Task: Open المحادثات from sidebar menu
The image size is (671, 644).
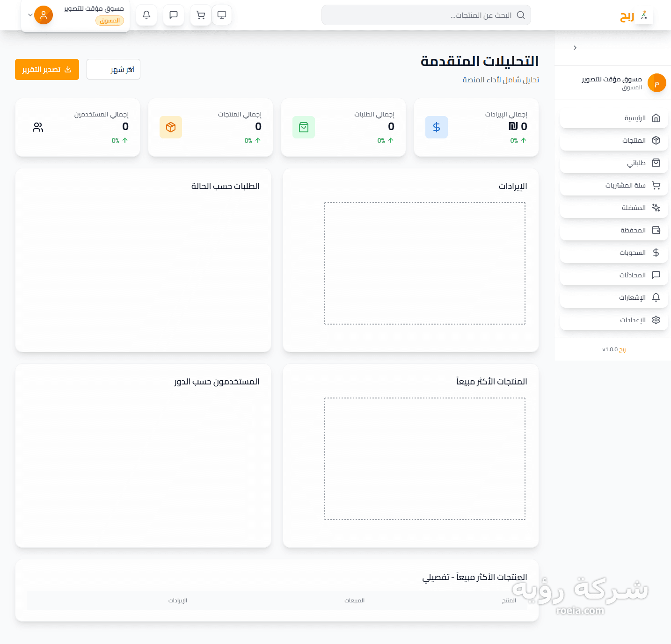Action: tap(614, 275)
